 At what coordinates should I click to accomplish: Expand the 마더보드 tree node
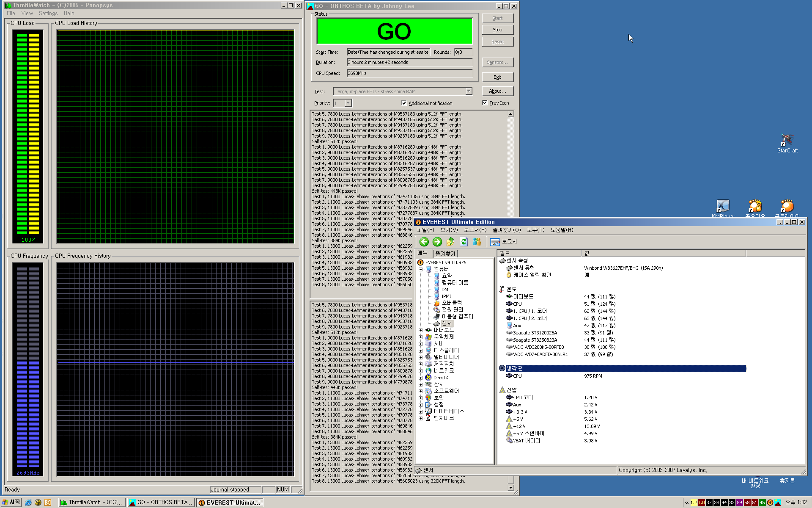coord(420,330)
